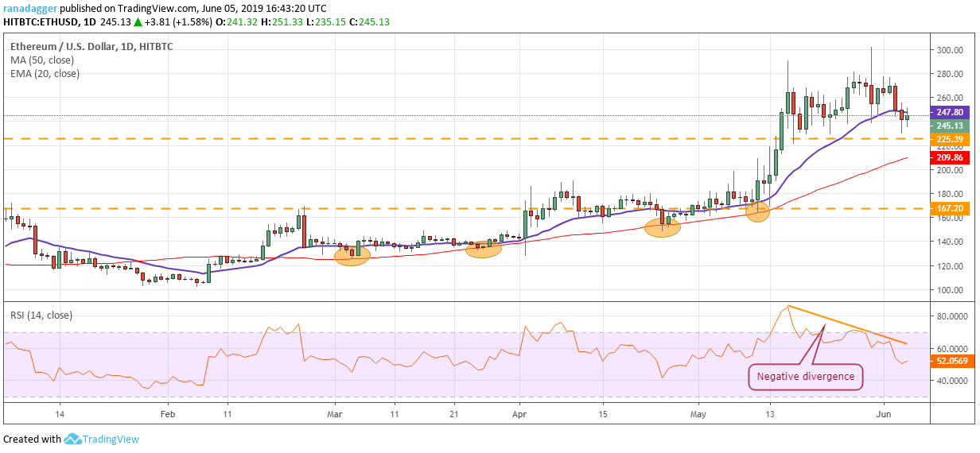Click the Feb label on the time axis
The image size is (980, 453).
tap(167, 414)
